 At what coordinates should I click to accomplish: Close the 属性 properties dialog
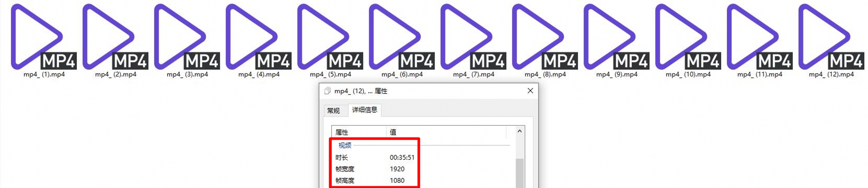coord(530,91)
